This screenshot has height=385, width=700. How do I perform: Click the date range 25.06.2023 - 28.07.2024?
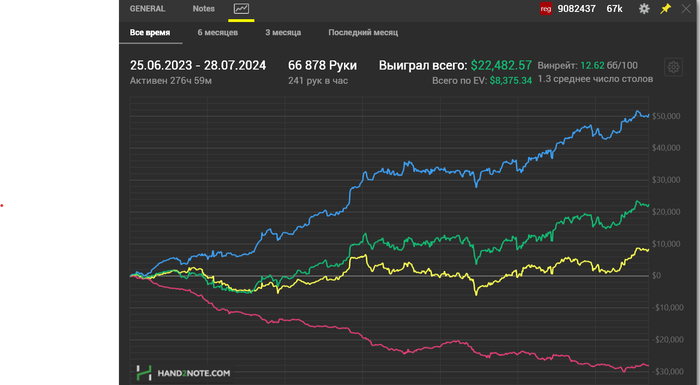198,65
